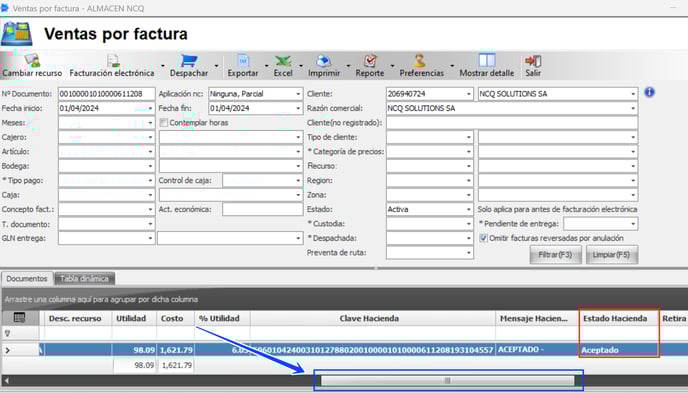Click the Limpiar(F5) button
The image size is (688, 393).
click(611, 254)
